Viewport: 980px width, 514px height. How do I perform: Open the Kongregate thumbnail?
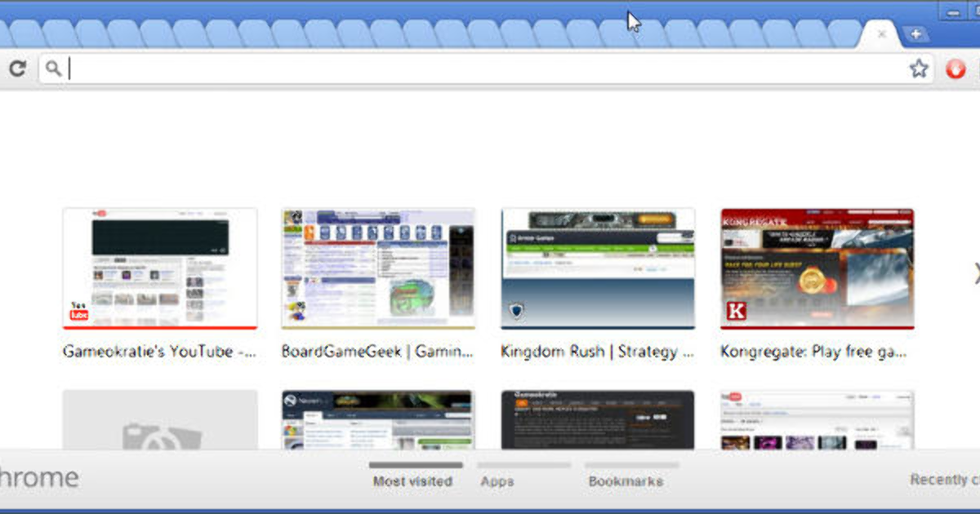pyautogui.click(x=817, y=268)
